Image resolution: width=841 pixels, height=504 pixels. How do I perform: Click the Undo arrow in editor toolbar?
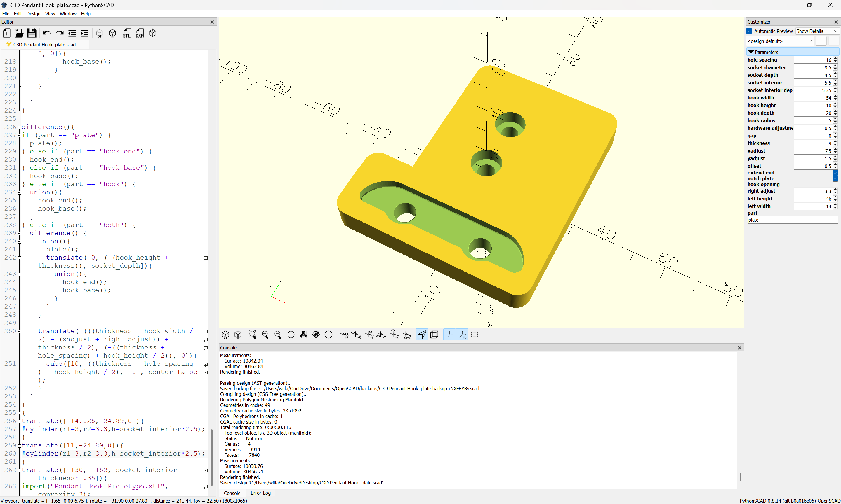point(46,33)
